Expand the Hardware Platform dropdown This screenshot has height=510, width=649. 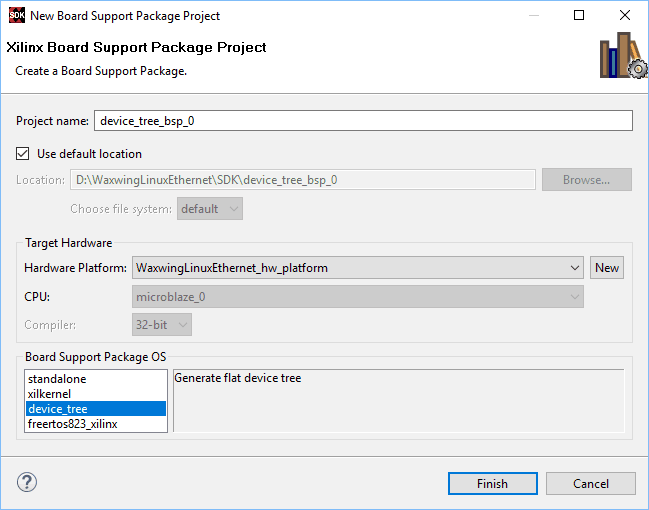coord(358,268)
